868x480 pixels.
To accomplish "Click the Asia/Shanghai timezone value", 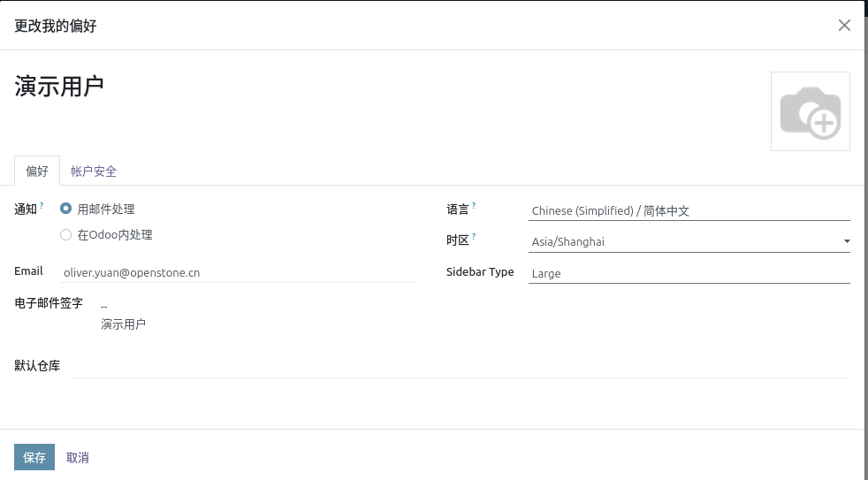I will pos(568,242).
